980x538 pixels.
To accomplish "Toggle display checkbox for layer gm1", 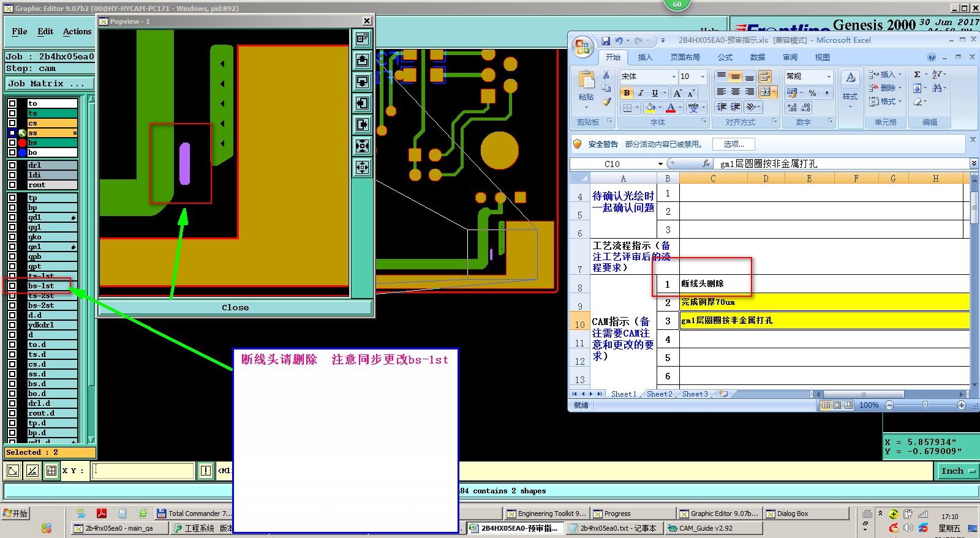I will pyautogui.click(x=12, y=247).
